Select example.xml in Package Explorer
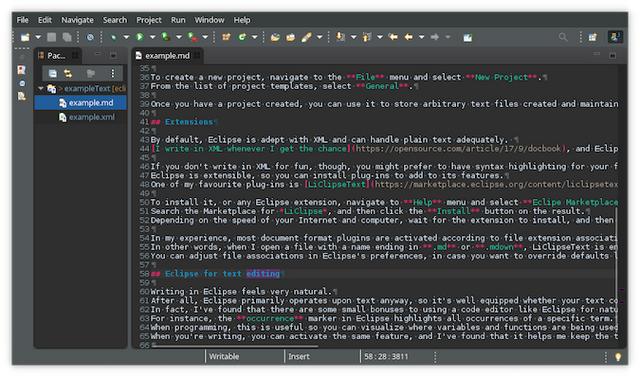Screen dimensions: 640x377 click(x=91, y=117)
